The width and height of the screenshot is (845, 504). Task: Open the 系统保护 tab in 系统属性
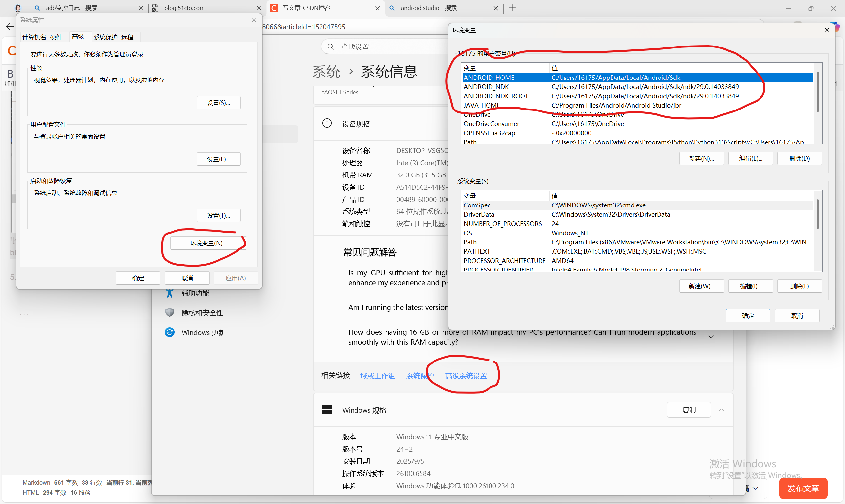[105, 37]
